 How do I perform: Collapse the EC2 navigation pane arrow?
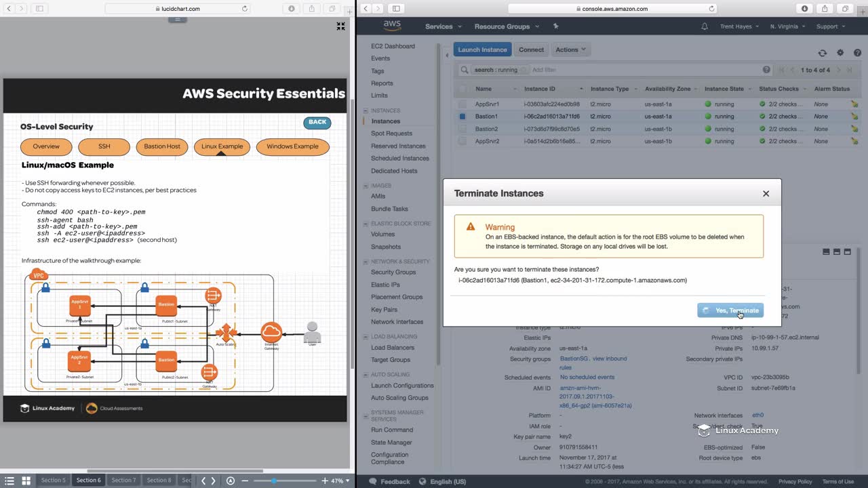447,56
